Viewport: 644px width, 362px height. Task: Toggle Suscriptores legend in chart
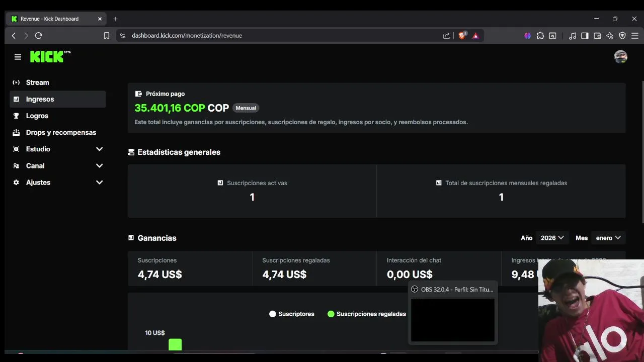tap(292, 314)
